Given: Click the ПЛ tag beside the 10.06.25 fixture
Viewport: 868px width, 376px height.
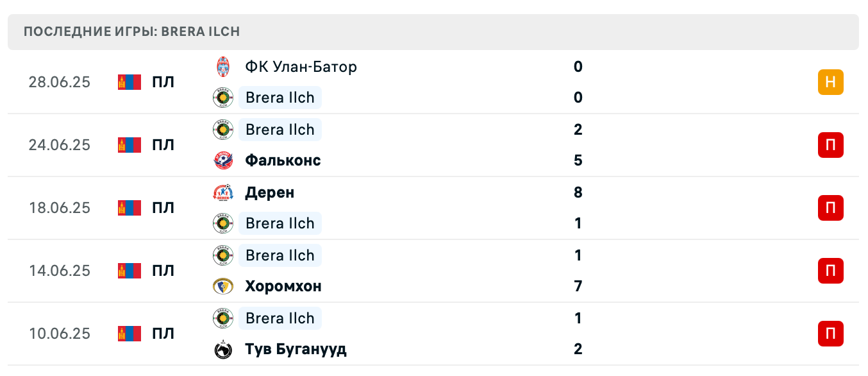Looking at the screenshot, I should coord(163,334).
